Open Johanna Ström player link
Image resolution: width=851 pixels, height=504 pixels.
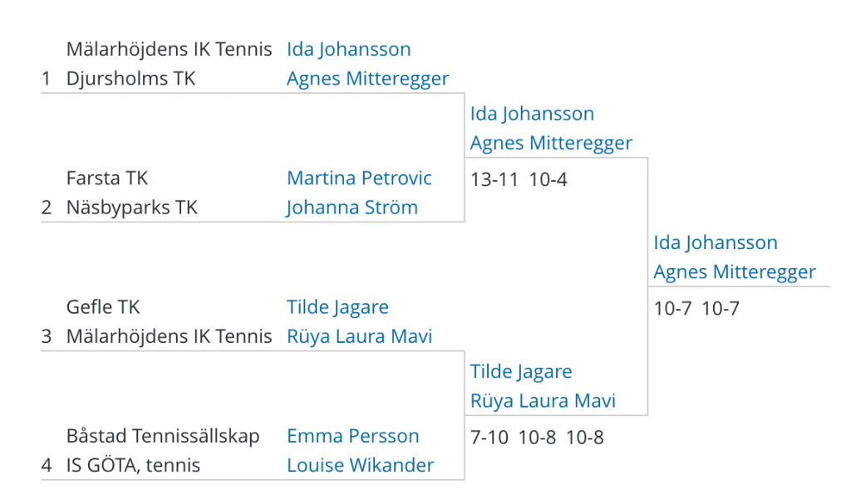tap(352, 208)
